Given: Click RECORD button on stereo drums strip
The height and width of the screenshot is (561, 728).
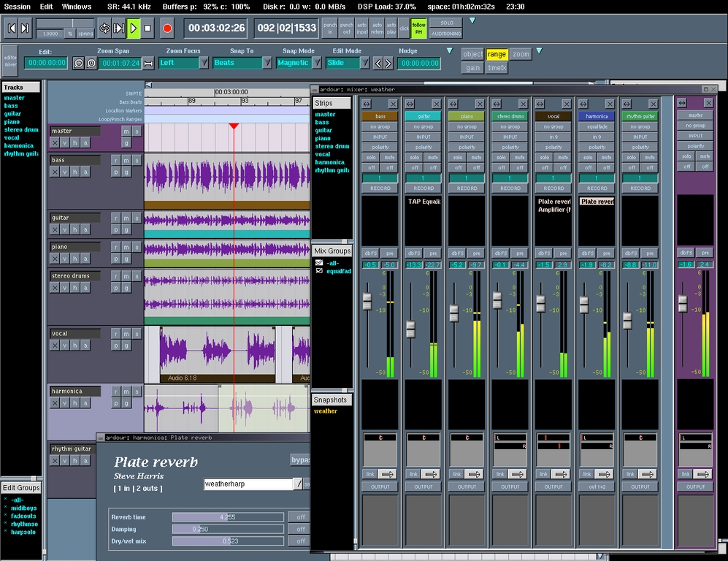Looking at the screenshot, I should [x=510, y=188].
